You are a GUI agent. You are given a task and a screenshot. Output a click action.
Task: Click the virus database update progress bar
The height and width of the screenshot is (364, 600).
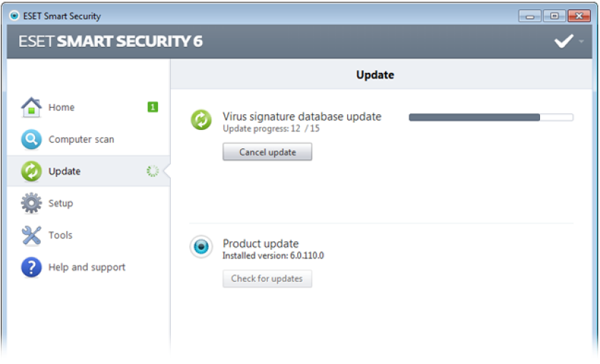[x=491, y=117]
